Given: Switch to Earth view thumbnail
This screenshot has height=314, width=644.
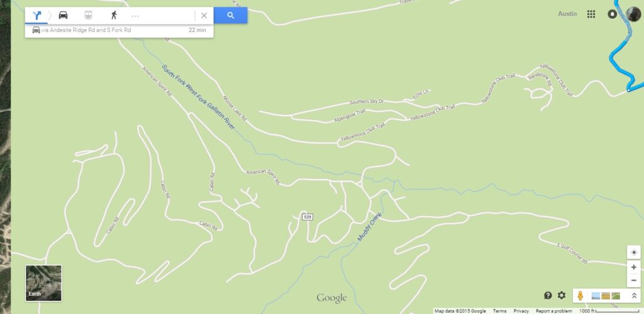Looking at the screenshot, I should 43,283.
